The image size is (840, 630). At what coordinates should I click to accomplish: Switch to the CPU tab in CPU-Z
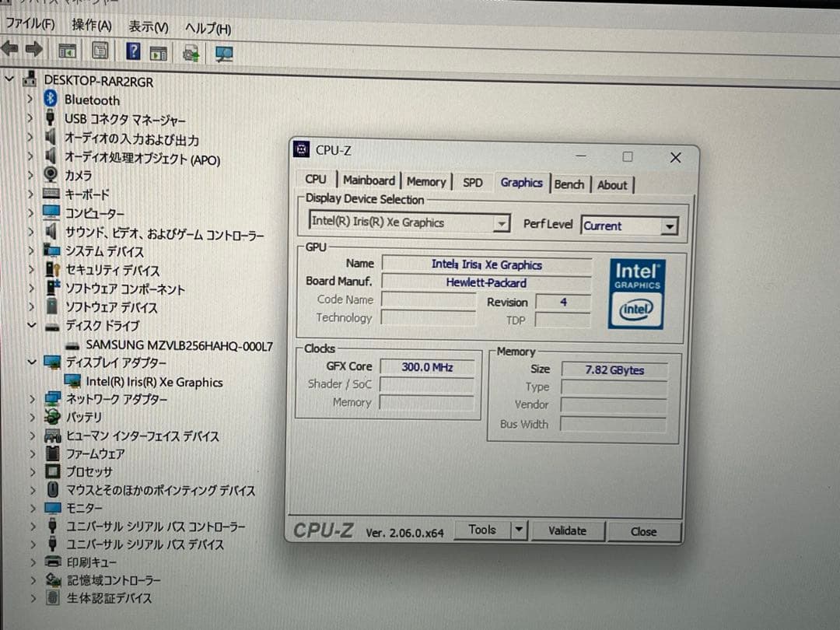point(316,180)
